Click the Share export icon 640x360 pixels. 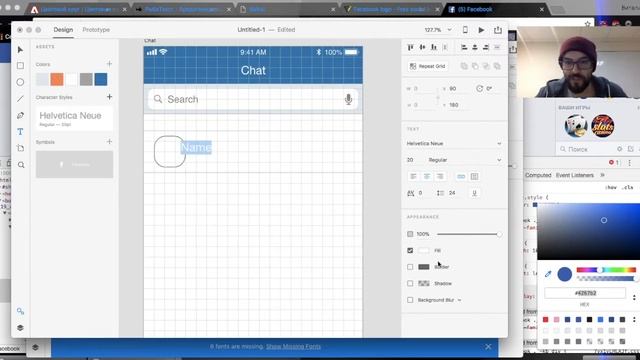coord(498,30)
